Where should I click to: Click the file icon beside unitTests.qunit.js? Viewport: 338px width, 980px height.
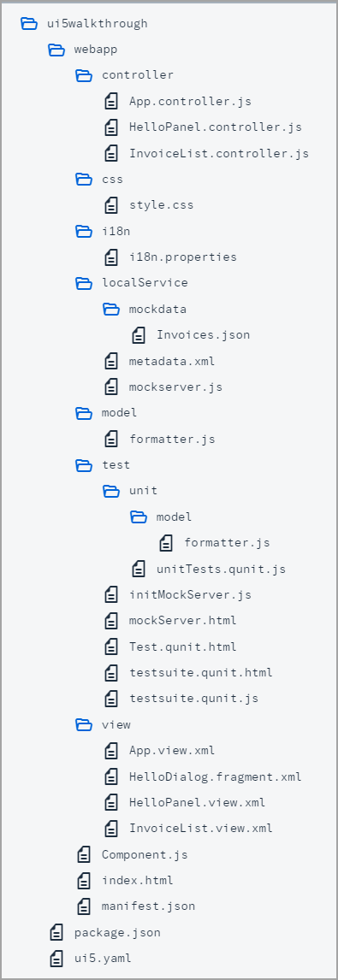(x=139, y=569)
